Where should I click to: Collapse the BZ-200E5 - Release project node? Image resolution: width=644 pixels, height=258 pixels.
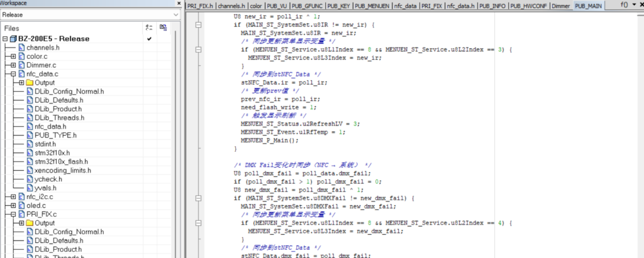click(5, 39)
